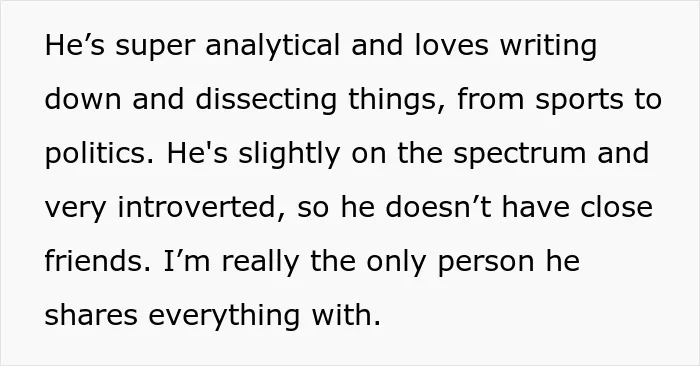Viewport: 700px width, 366px height.
Task: Click the word "introverted,"
Action: 202,208
